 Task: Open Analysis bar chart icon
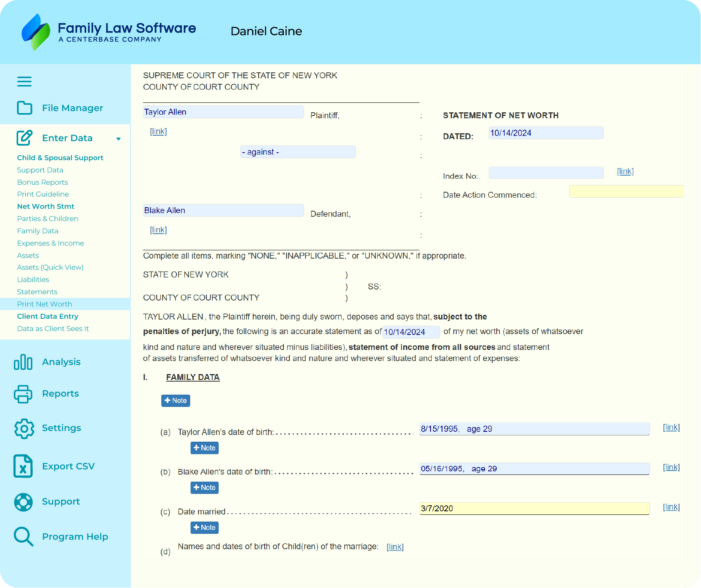tap(23, 362)
